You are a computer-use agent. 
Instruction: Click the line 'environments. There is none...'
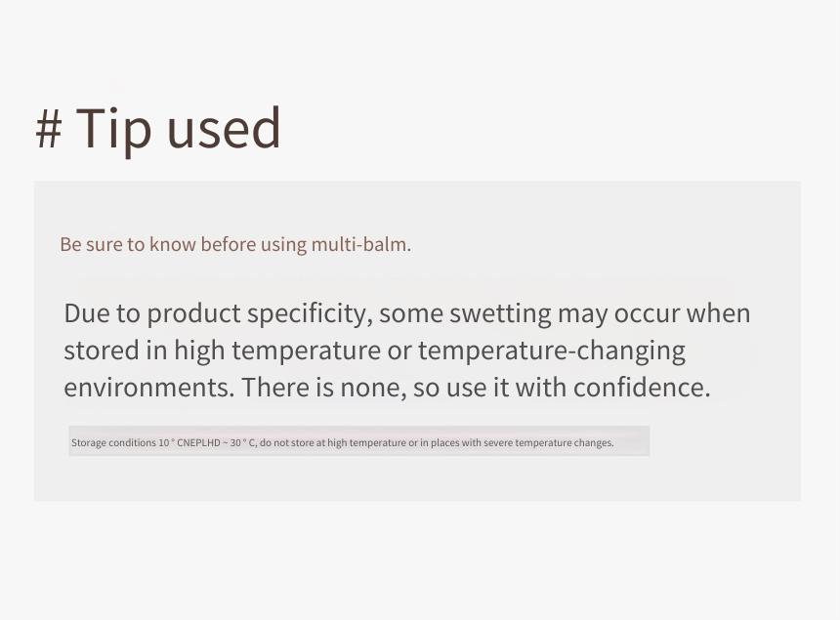pos(387,387)
